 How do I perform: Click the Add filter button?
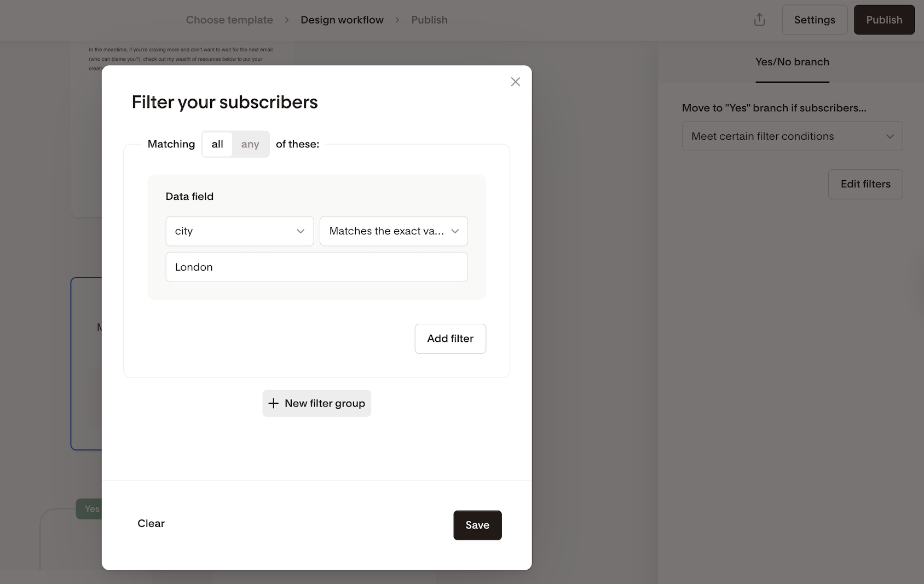[450, 339]
